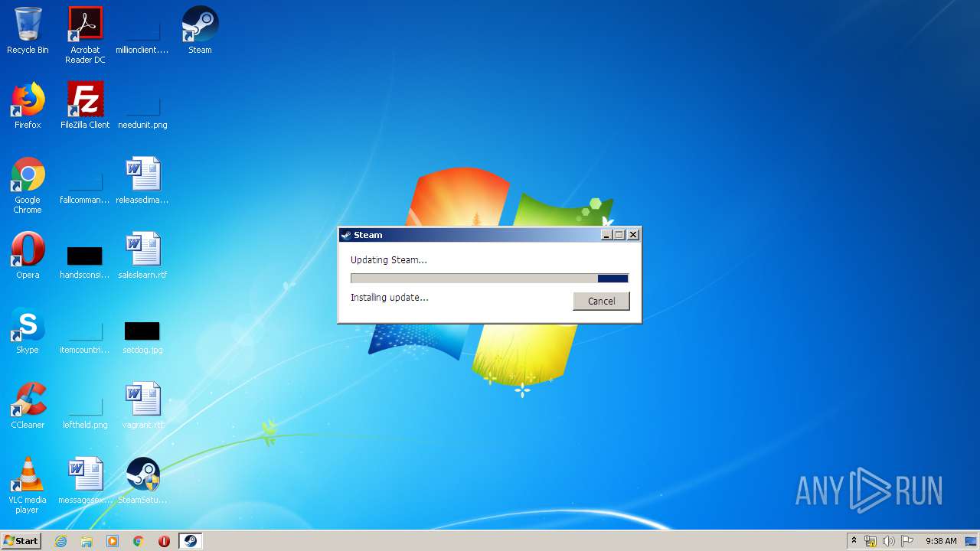The height and width of the screenshot is (551, 980).
Task: Select the VLC media player shortcut
Action: pos(28,485)
